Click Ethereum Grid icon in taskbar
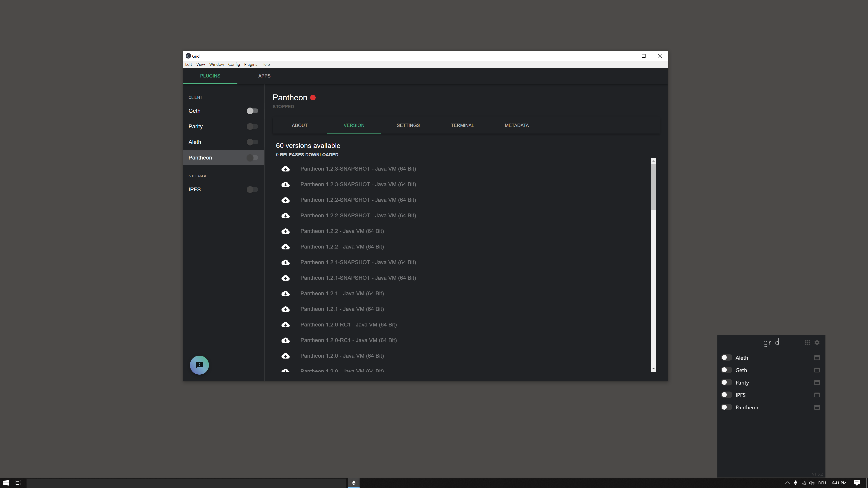The width and height of the screenshot is (868, 488). (353, 483)
